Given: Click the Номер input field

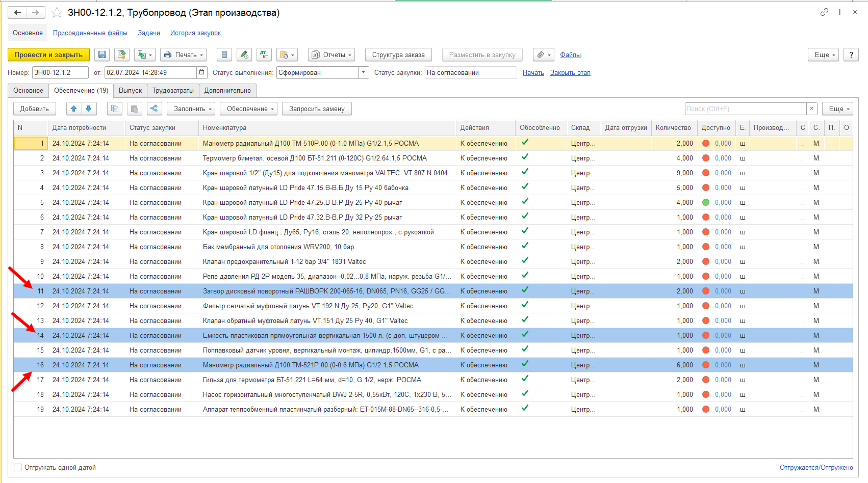Looking at the screenshot, I should [60, 72].
